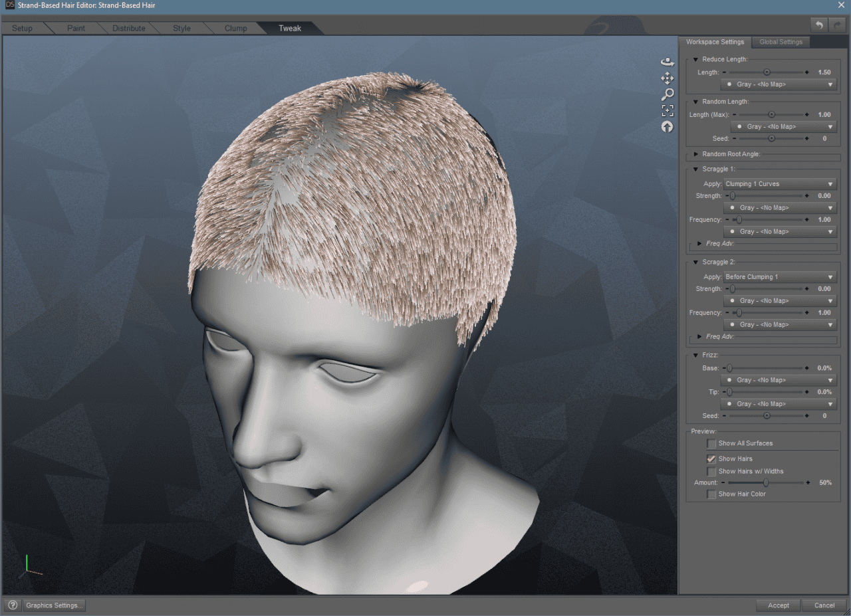Open help via the question mark icon

click(11, 605)
